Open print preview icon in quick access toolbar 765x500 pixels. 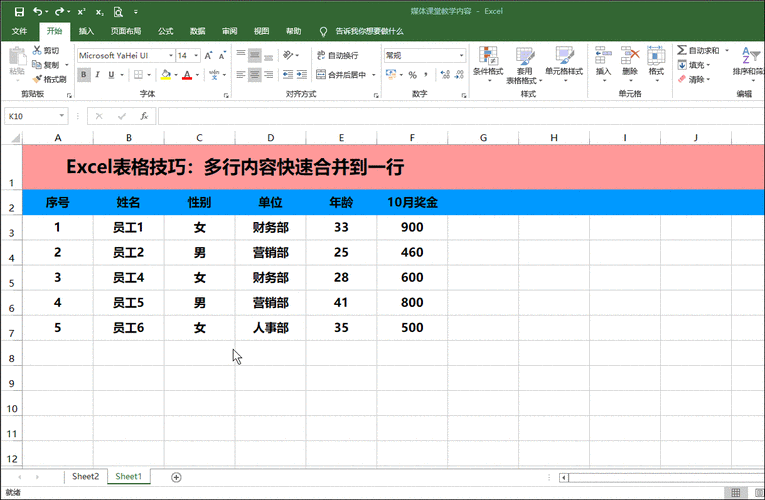coord(118,12)
